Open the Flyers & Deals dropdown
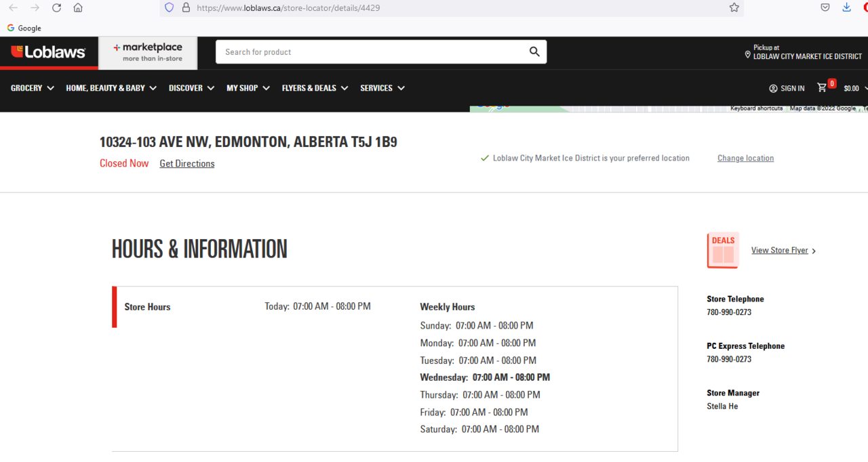The width and height of the screenshot is (868, 462). tap(315, 88)
